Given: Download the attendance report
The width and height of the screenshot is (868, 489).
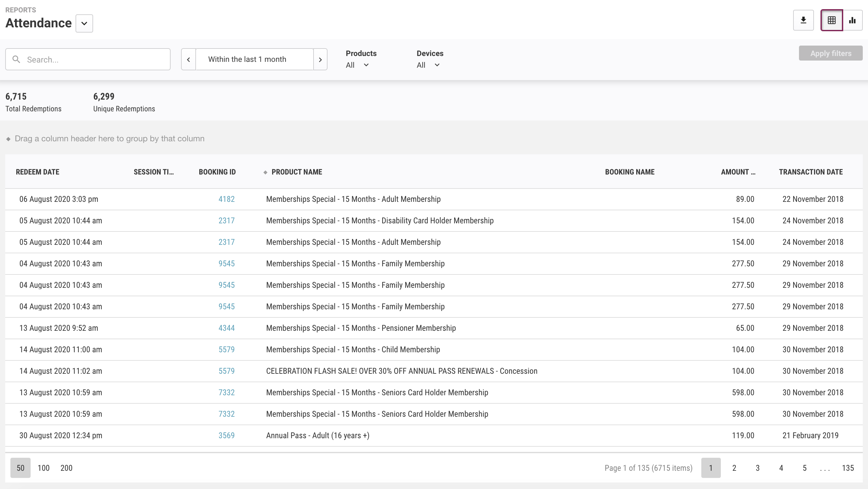Looking at the screenshot, I should pos(803,20).
